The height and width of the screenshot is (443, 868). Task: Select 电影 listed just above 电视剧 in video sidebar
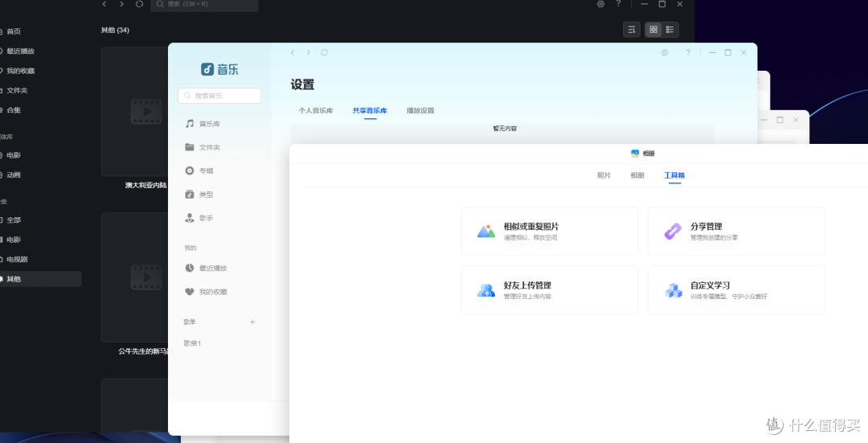pos(14,240)
